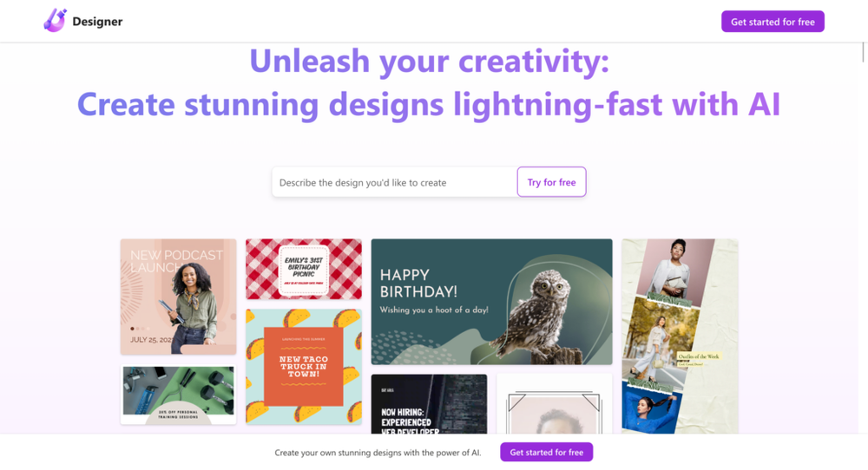Open the New Taco Truck in Town design
Screen dimensions: 868x470
pyautogui.click(x=303, y=367)
